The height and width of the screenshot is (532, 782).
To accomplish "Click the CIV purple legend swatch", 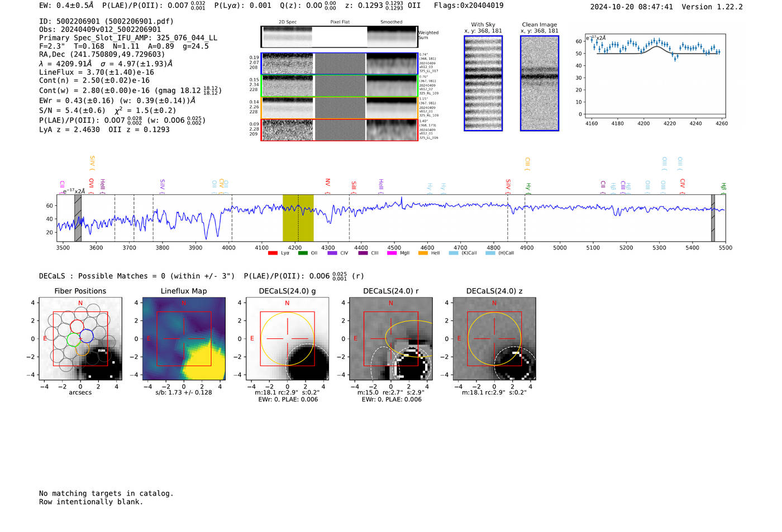I will click(x=332, y=253).
